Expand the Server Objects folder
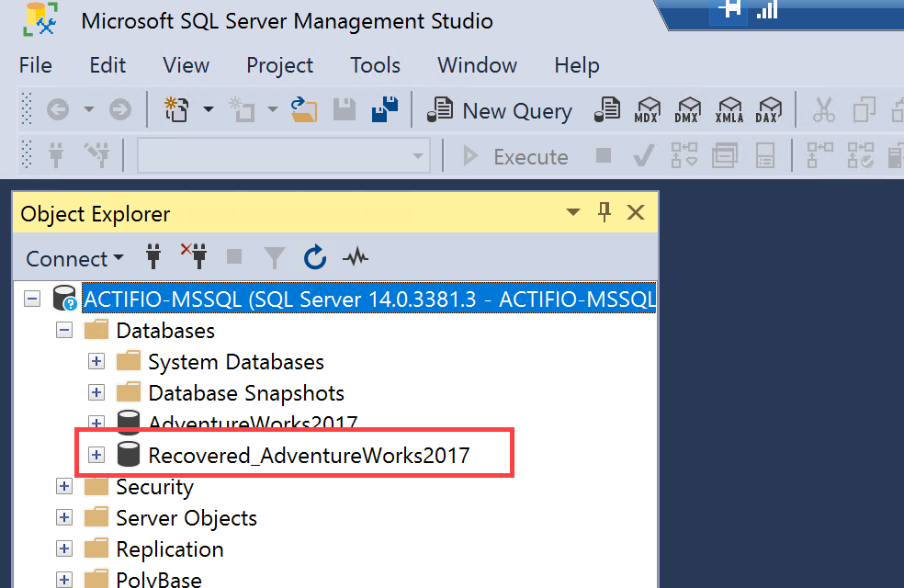904x588 pixels. tap(64, 517)
